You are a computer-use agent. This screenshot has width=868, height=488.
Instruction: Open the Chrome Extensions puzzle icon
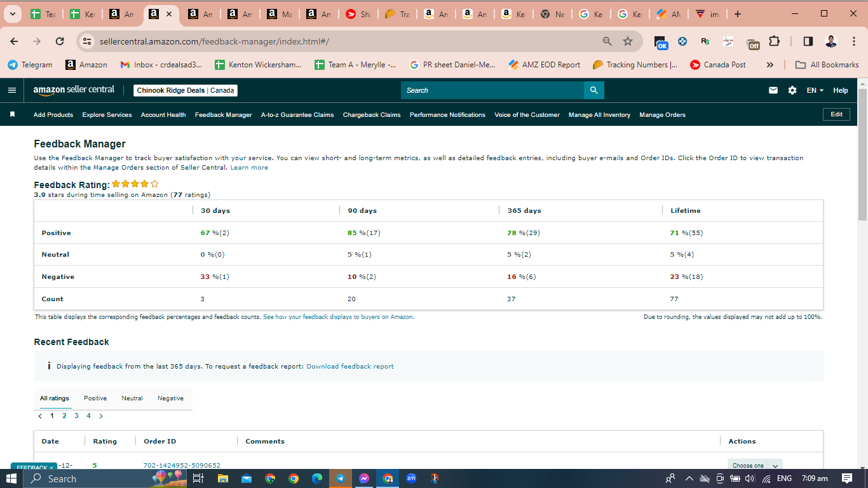(774, 41)
